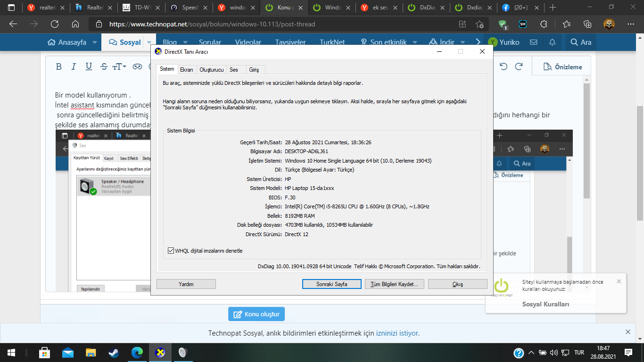Submit the thread with Konu oluştur
This screenshot has width=644, height=362.
[x=256, y=314]
